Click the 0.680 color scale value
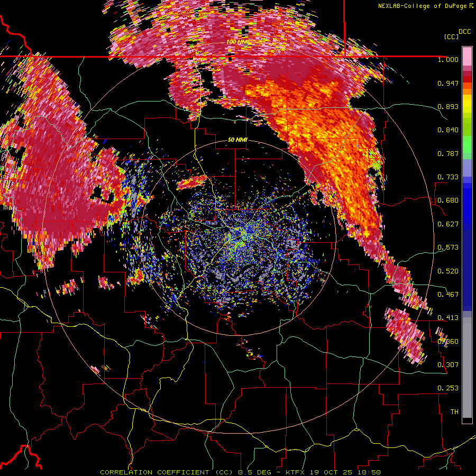Image resolution: width=476 pixels, height=476 pixels. click(x=448, y=200)
